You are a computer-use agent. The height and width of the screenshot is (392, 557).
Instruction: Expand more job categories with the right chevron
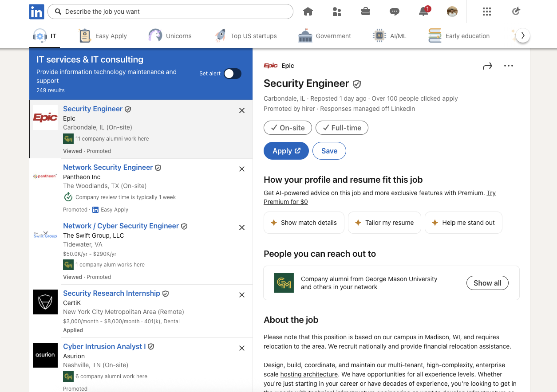tap(523, 35)
